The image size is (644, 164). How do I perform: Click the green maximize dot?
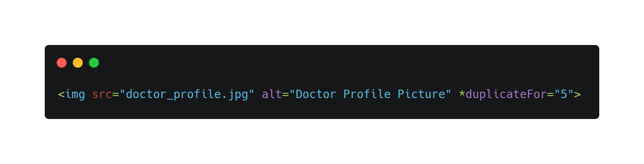pyautogui.click(x=94, y=63)
